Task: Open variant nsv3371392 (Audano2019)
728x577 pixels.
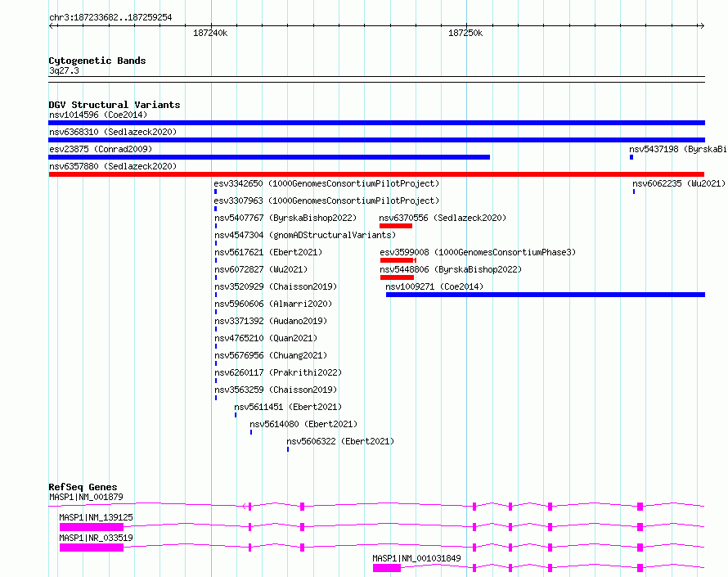Action: pyautogui.click(x=271, y=321)
